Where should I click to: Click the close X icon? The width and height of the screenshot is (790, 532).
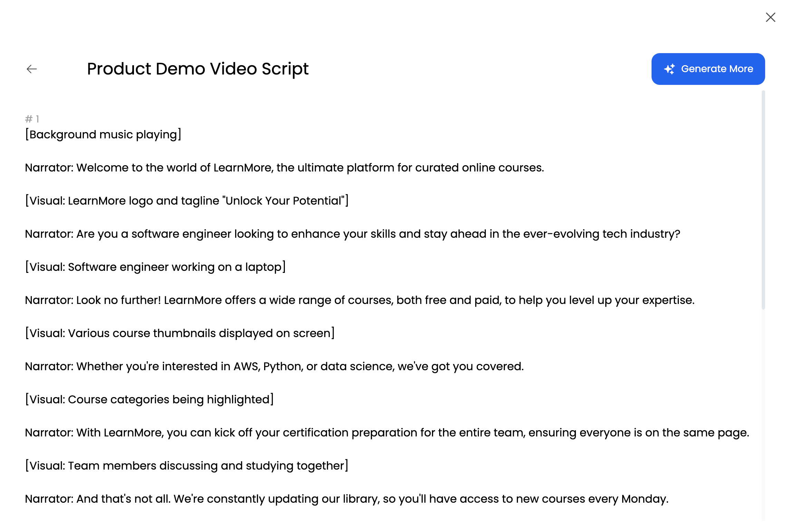tap(771, 17)
